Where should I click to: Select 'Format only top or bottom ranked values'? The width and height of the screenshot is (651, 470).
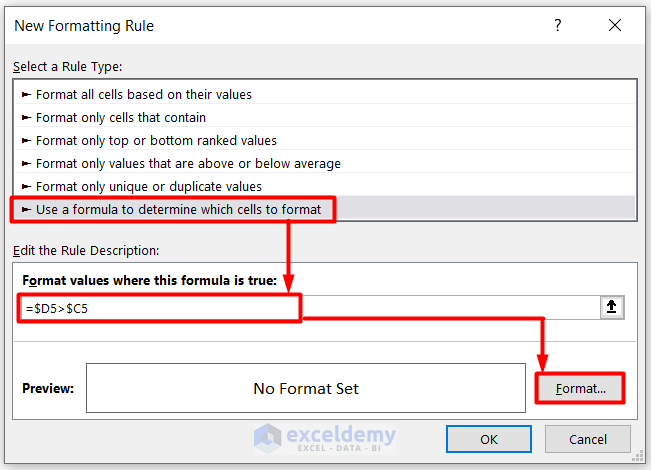pos(156,140)
